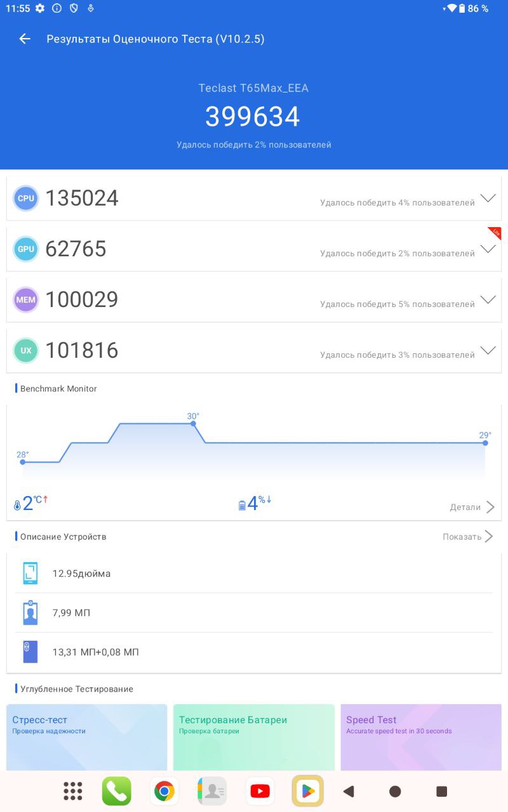Launch Google Play Store from dock
This screenshot has width=508, height=812.
tap(308, 791)
